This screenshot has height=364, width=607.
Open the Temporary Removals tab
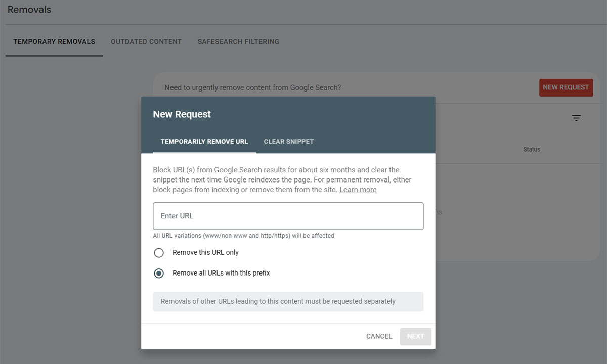coord(54,42)
